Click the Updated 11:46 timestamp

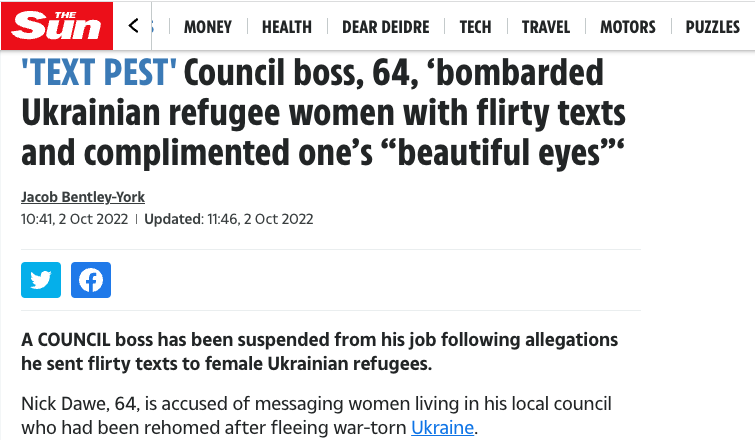[229, 219]
